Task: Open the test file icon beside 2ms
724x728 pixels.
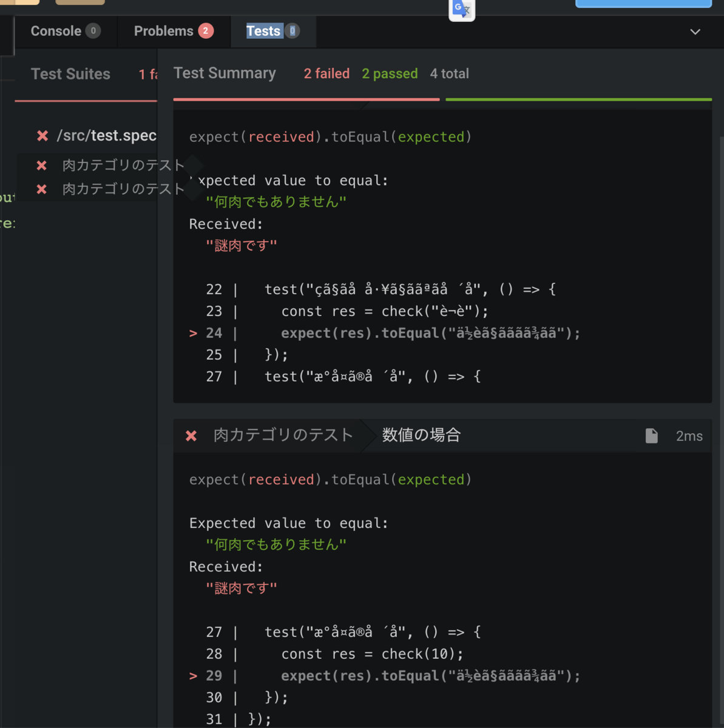Action: click(x=651, y=436)
